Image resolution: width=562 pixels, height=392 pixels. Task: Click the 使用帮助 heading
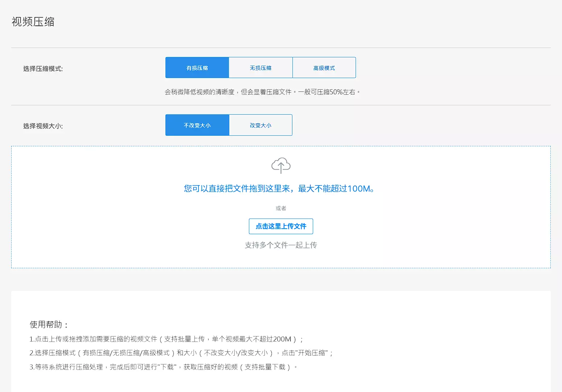pos(49,324)
